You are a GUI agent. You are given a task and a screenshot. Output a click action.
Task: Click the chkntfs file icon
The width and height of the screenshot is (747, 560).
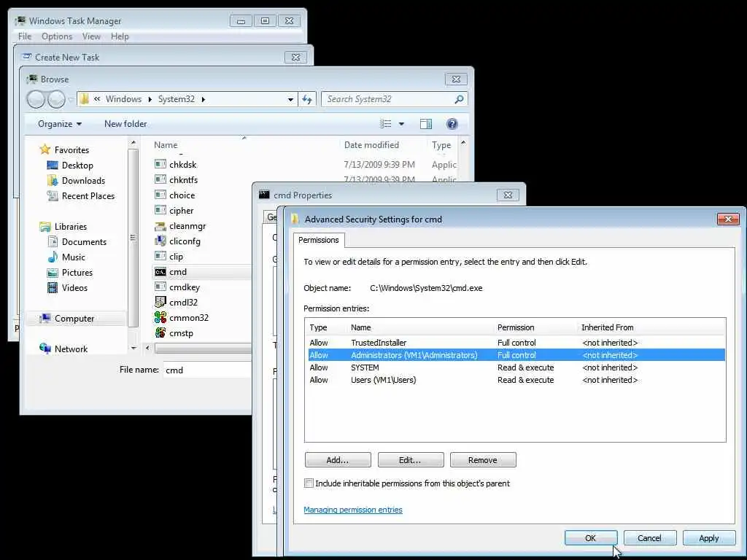[160, 179]
